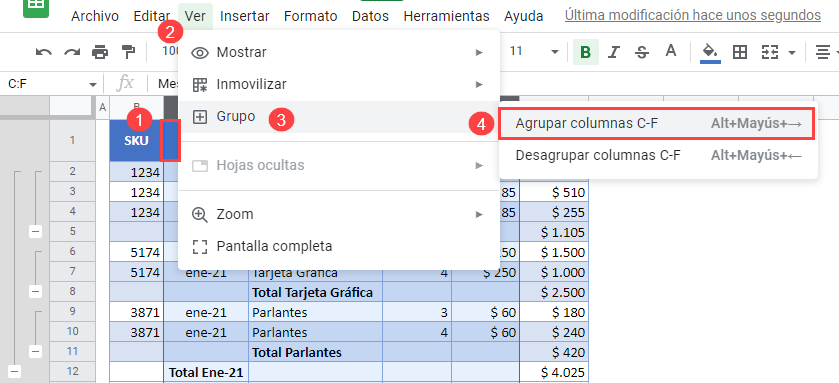Click the Zoom magnifier icon
This screenshot has height=383, width=839.
point(200,215)
